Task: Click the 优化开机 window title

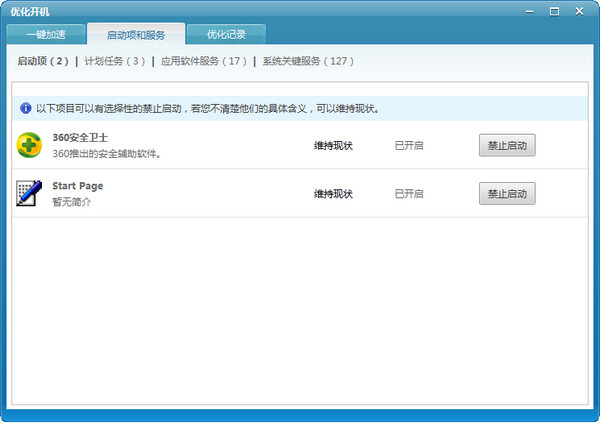Action: (x=30, y=12)
